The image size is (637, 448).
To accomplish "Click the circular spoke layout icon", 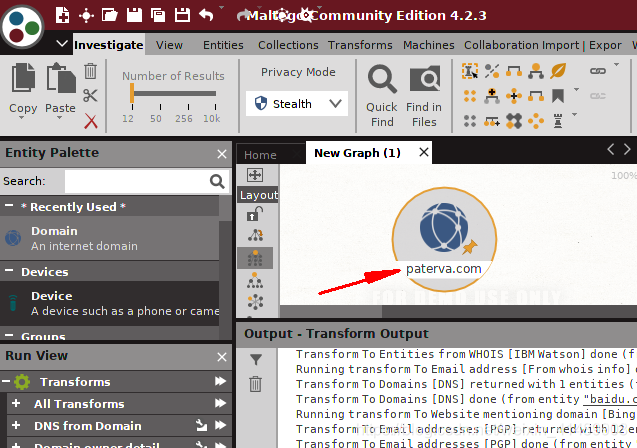I will pos(255,302).
